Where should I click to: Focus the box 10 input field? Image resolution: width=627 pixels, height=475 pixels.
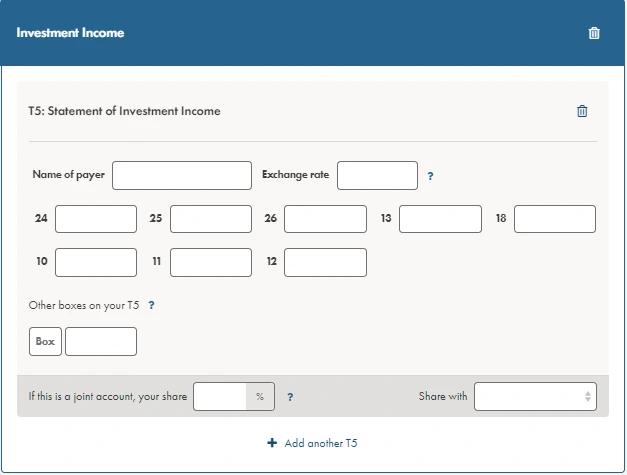(x=96, y=262)
